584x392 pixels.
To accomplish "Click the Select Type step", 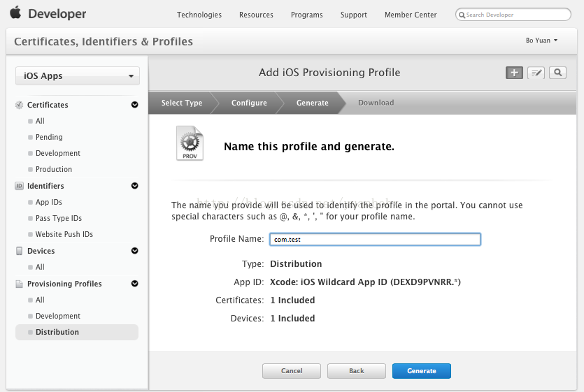I will (182, 103).
